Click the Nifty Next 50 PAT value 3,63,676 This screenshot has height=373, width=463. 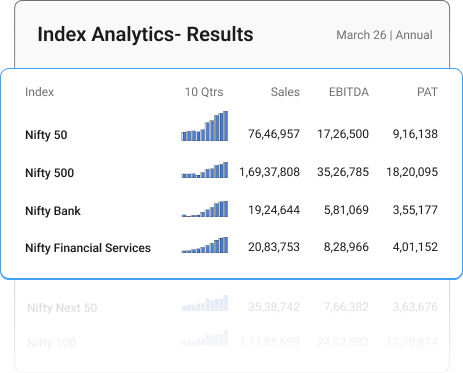click(x=415, y=307)
